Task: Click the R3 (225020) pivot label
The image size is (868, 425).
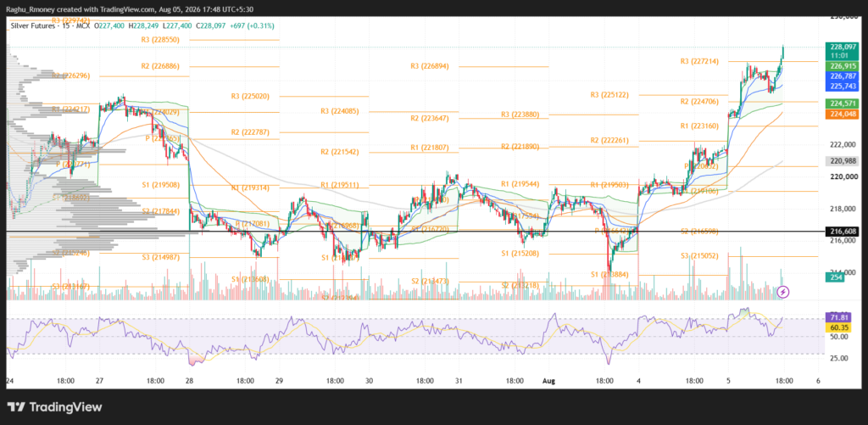Action: tap(250, 97)
